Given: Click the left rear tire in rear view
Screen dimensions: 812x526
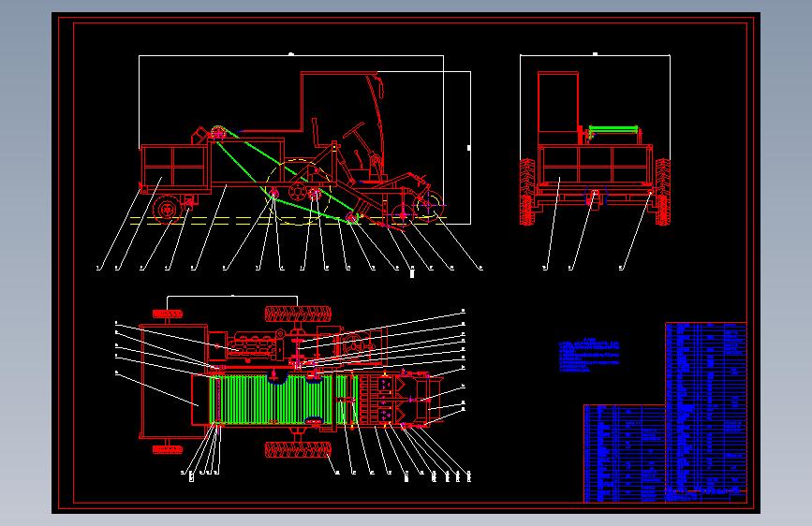Looking at the screenshot, I should click(x=526, y=192).
